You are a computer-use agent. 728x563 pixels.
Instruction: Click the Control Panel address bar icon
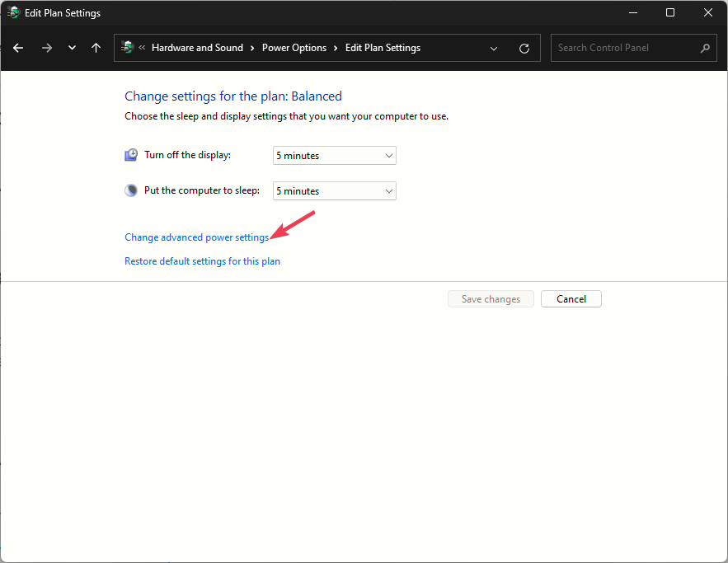tap(128, 48)
